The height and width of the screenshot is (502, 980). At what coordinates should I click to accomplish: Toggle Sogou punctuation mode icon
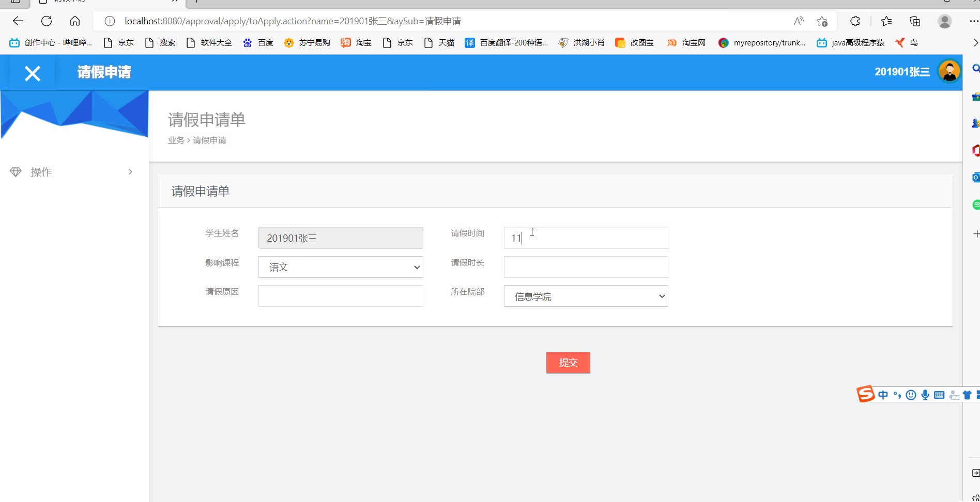click(x=897, y=395)
